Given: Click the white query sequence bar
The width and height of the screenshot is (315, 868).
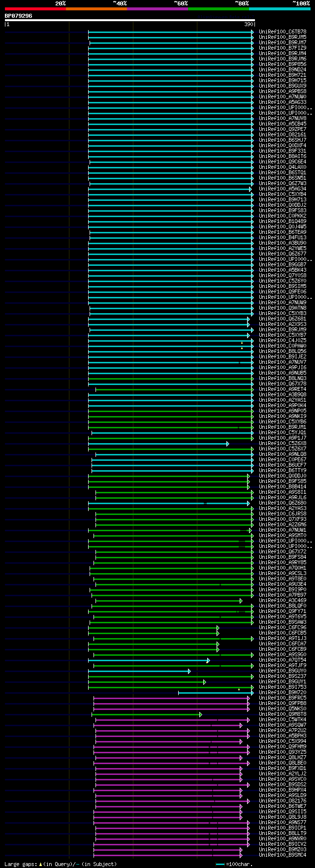Looking at the screenshot, I should pyautogui.click(x=130, y=20).
